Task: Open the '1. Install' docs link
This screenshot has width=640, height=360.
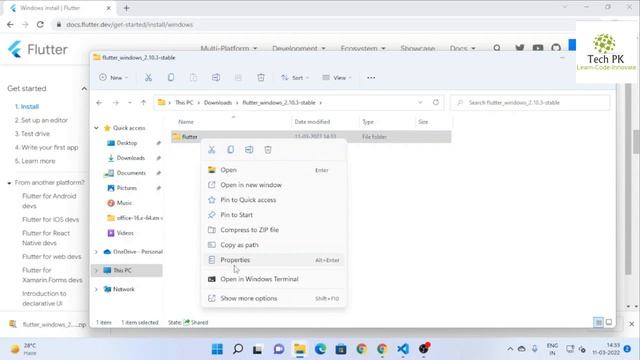Action: click(x=27, y=107)
